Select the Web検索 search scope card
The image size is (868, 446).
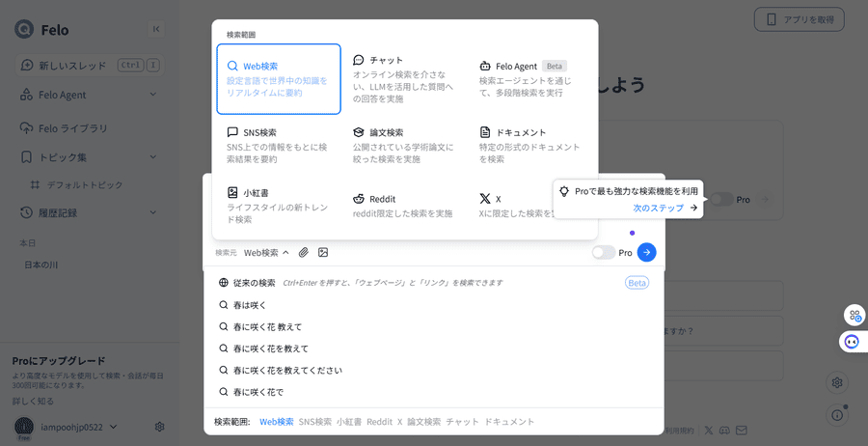pos(279,79)
